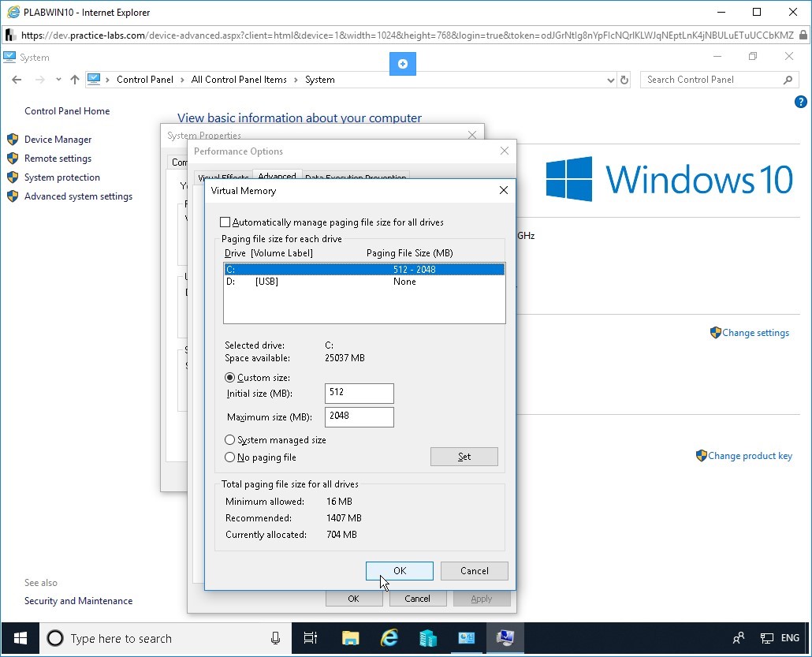Open the Device Manager link
The height and width of the screenshot is (657, 812).
[58, 140]
